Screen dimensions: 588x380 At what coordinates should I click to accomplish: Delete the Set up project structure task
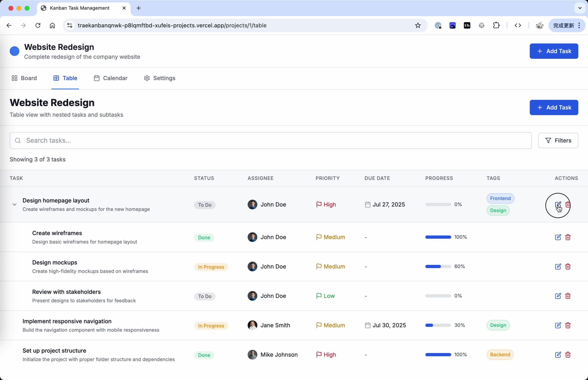click(568, 355)
